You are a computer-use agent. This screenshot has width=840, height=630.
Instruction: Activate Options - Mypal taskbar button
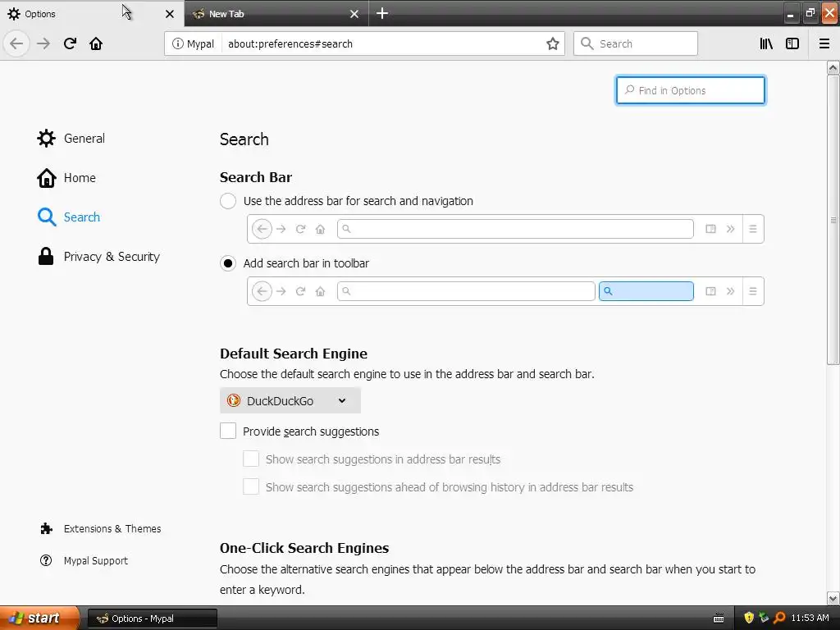pyautogui.click(x=152, y=619)
